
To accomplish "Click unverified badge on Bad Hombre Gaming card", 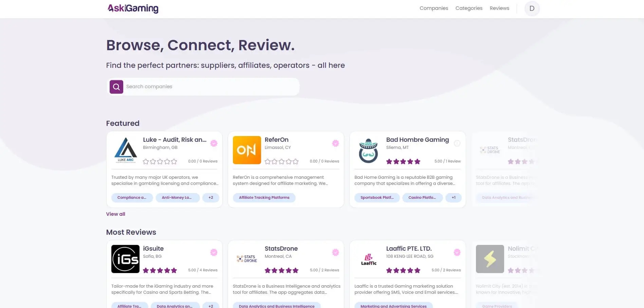I will pos(457,143).
